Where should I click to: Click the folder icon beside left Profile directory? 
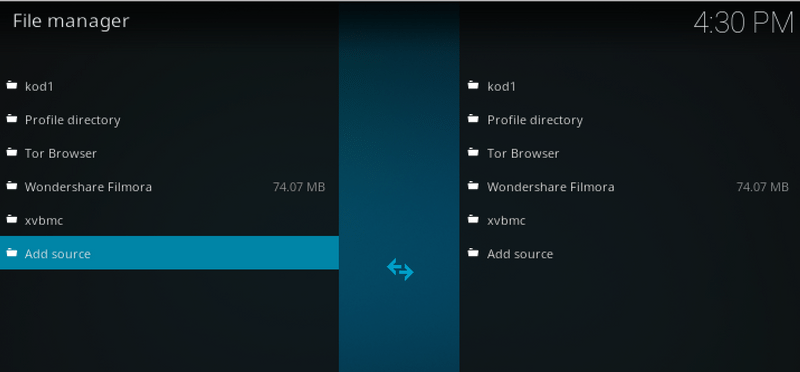12,119
